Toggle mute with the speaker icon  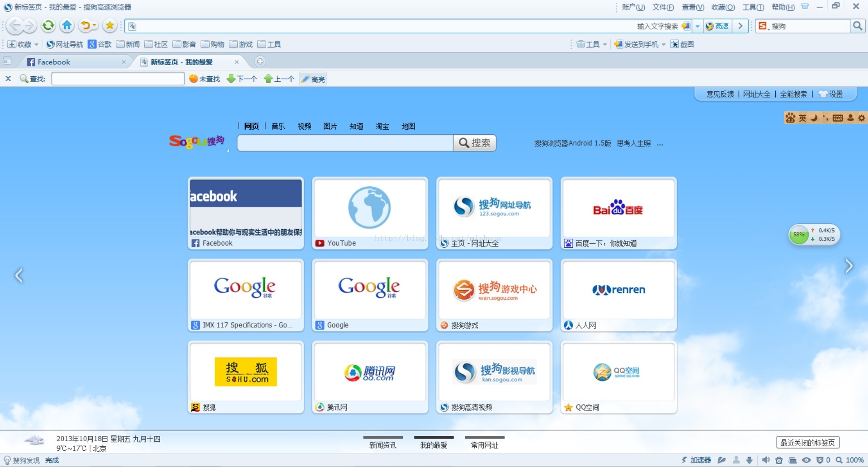(766, 460)
